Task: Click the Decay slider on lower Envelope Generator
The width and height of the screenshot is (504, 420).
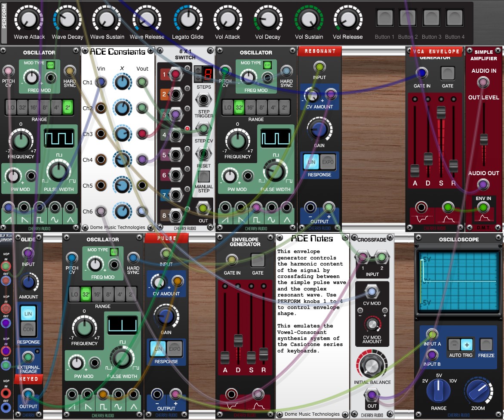Action: (x=238, y=341)
